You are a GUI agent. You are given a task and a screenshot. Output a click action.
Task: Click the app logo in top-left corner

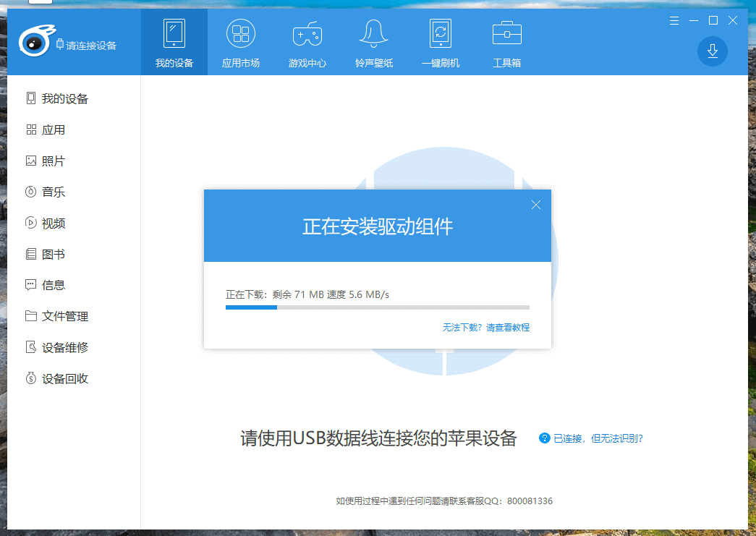tap(33, 42)
